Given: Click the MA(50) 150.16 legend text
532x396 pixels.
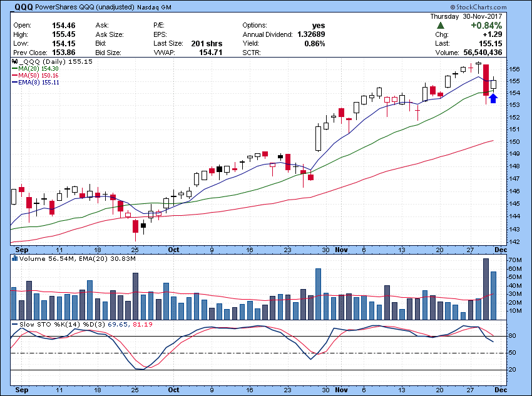Looking at the screenshot, I should (x=38, y=75).
